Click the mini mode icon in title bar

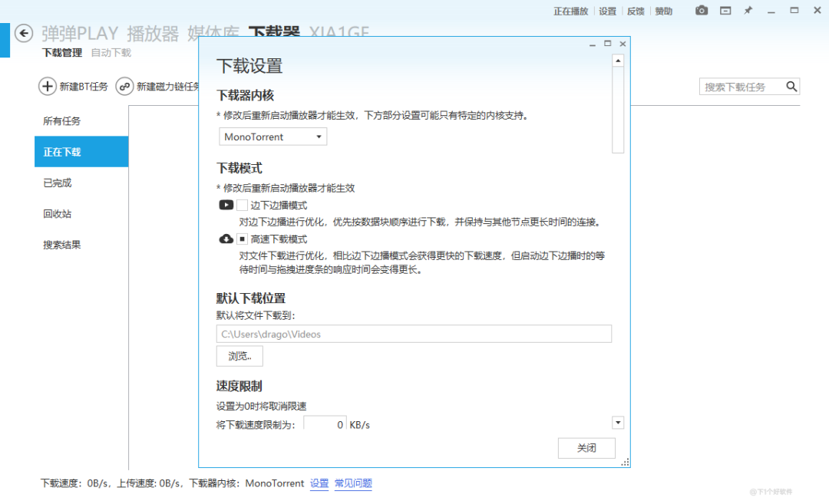725,11
